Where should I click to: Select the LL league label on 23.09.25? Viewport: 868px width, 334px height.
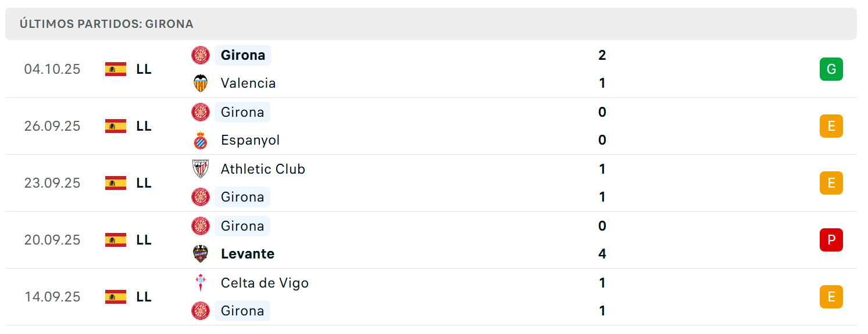pyautogui.click(x=144, y=183)
